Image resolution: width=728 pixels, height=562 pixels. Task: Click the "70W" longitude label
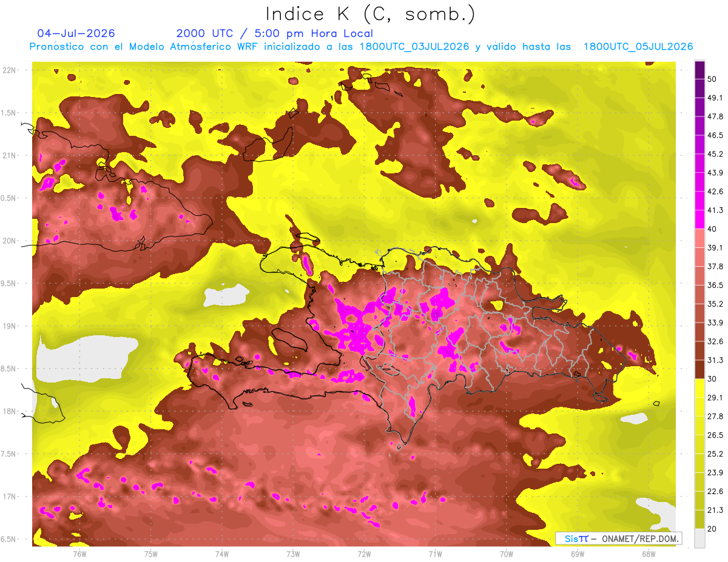tap(507, 554)
